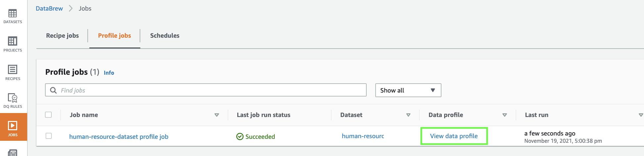The height and width of the screenshot is (156, 644).
Task: Click the Find jobs search field
Action: pos(212,90)
